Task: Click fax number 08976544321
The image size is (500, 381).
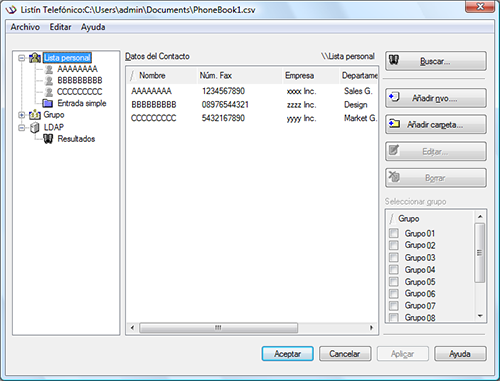Action: (x=225, y=105)
